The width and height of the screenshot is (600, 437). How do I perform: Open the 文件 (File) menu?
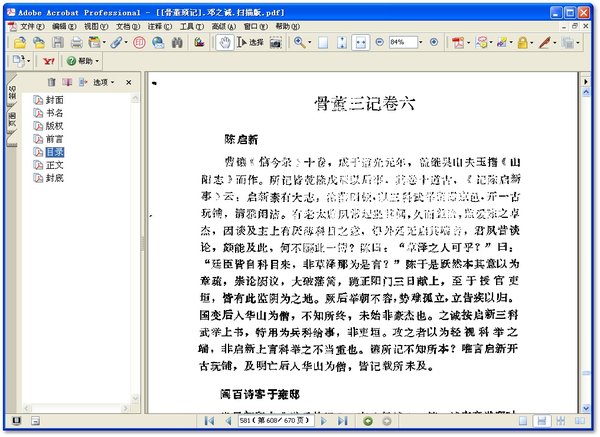[32, 26]
